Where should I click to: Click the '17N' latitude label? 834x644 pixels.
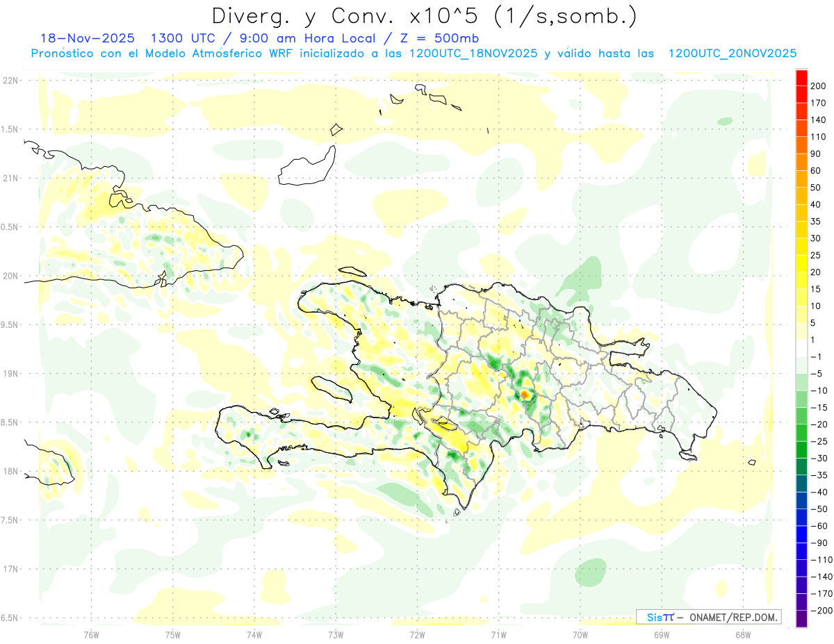[10, 569]
